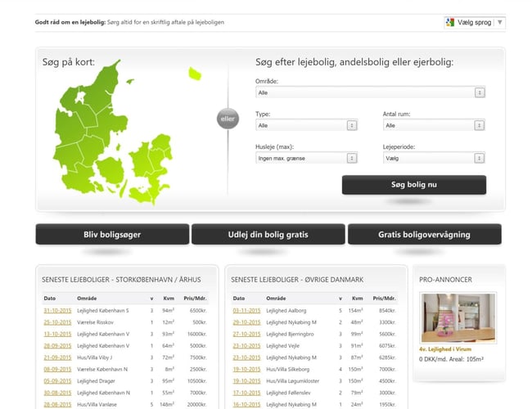Click the round 'eller' divider badge
Screen dimensions: 532x409
coord(228,119)
